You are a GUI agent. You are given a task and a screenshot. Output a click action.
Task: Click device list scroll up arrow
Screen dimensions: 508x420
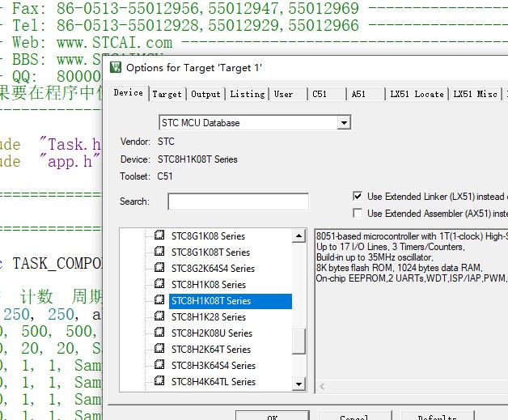coord(298,235)
